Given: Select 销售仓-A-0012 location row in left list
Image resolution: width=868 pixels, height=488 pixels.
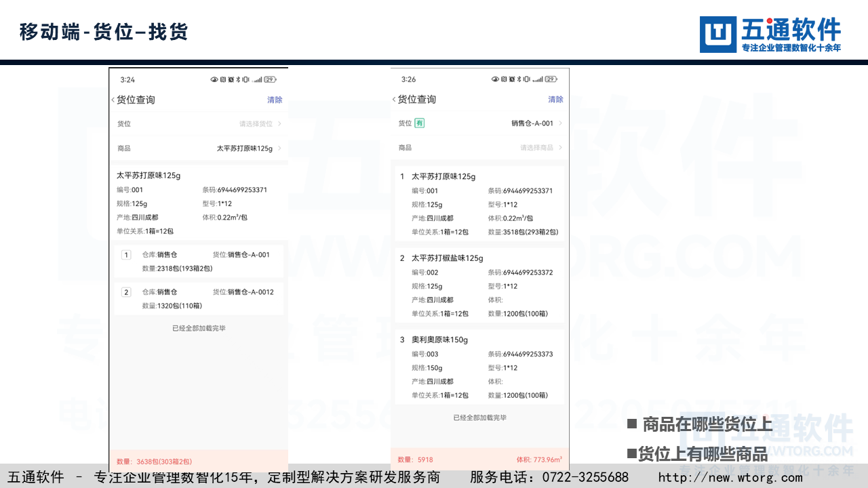Looking at the screenshot, I should coord(199,299).
